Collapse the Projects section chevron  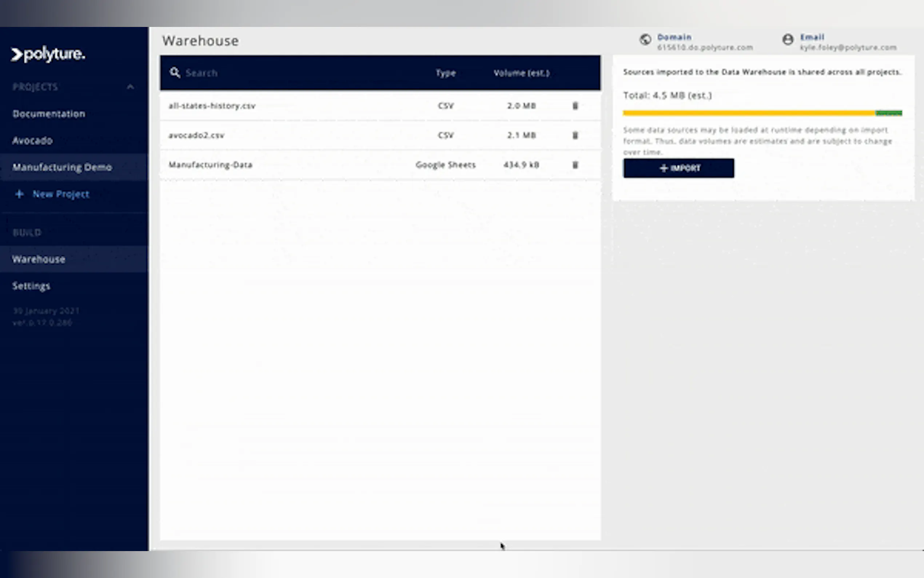coord(130,87)
